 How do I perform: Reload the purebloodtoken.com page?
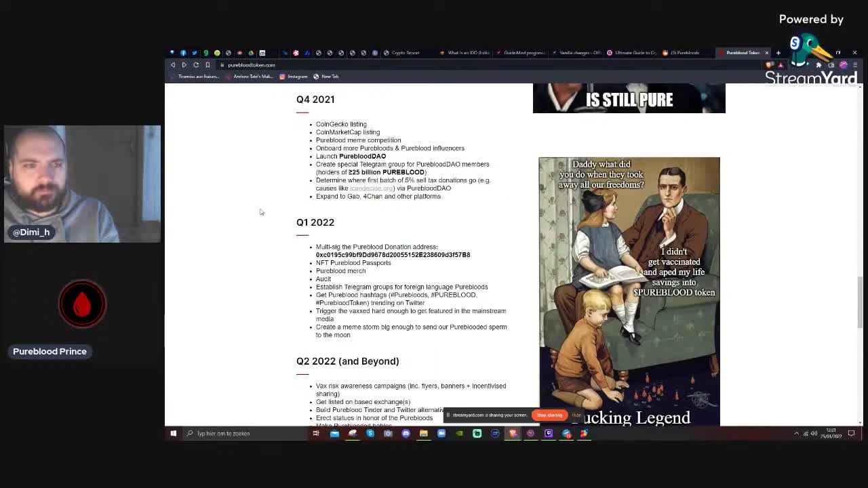click(196, 65)
